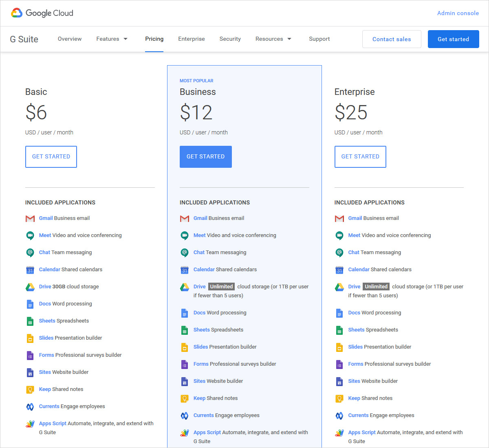Screen dimensions: 489x448
Task: Click the Gmail icon in Basic plan
Action: pyautogui.click(x=30, y=219)
